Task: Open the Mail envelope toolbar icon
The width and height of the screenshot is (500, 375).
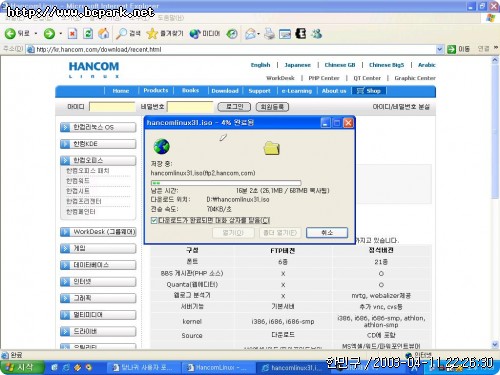Action: 250,33
